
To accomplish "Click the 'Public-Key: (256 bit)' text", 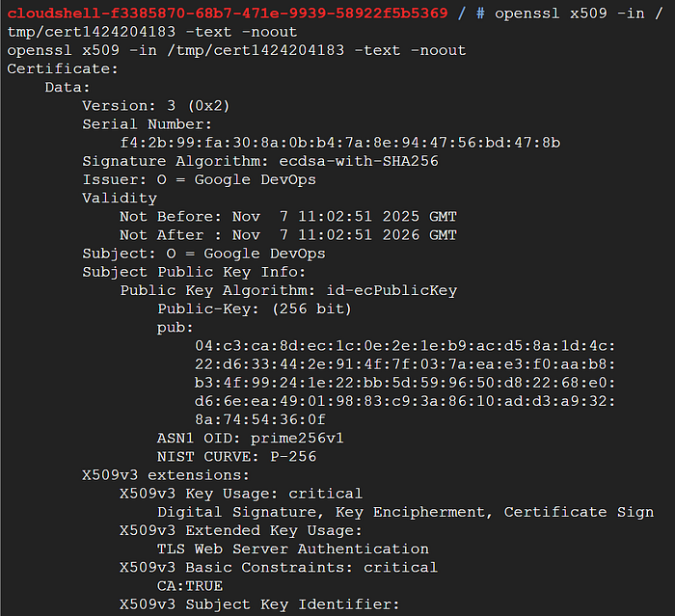I will pyautogui.click(x=255, y=308).
